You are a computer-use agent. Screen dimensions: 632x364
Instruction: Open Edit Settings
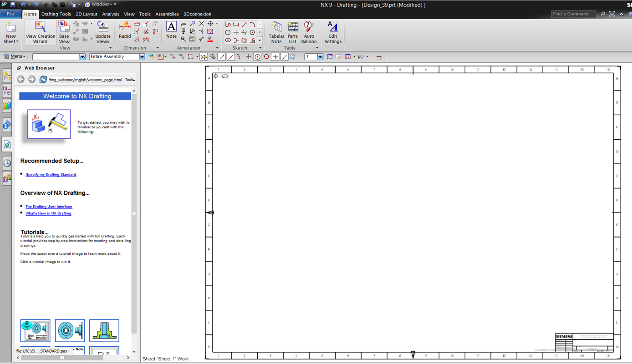click(x=333, y=32)
